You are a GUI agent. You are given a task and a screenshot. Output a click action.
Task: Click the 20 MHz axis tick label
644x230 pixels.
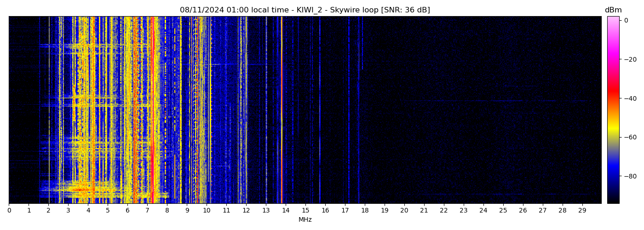[404, 211]
